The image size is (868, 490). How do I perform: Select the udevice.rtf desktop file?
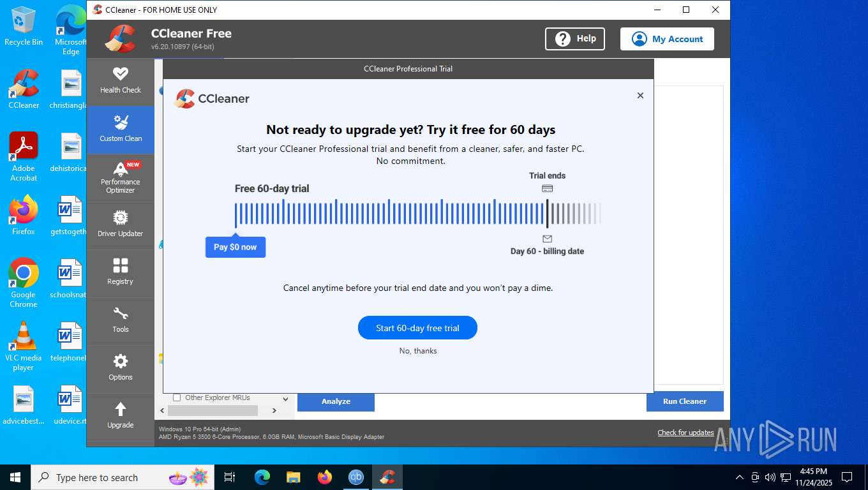71,406
